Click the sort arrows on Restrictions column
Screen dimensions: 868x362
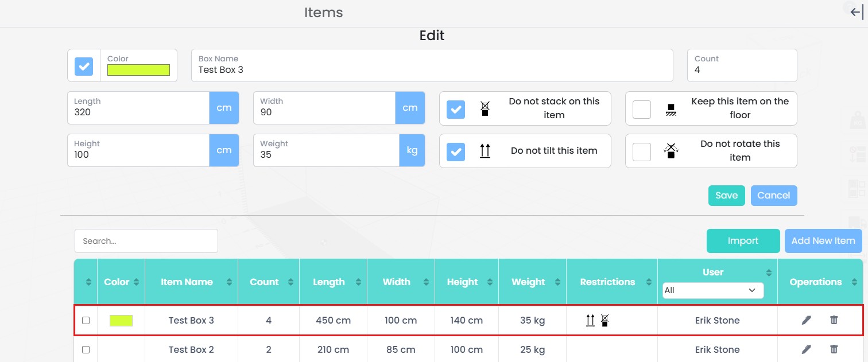tap(649, 282)
